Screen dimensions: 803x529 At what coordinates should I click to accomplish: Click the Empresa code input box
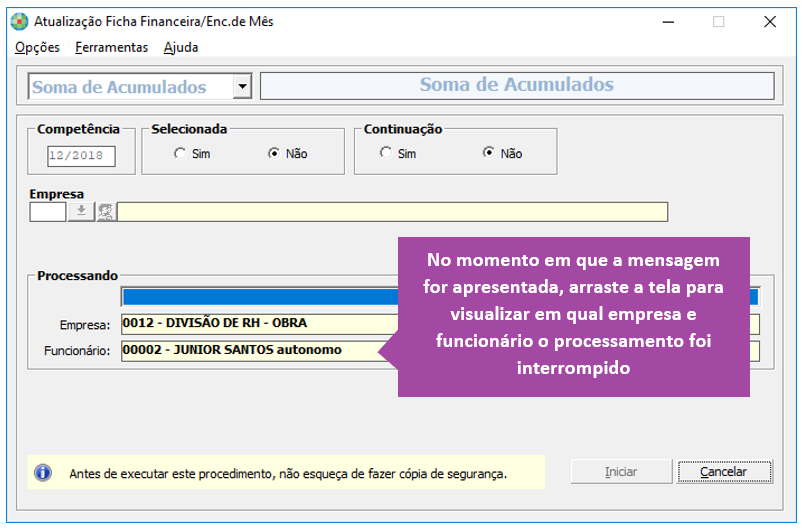48,212
